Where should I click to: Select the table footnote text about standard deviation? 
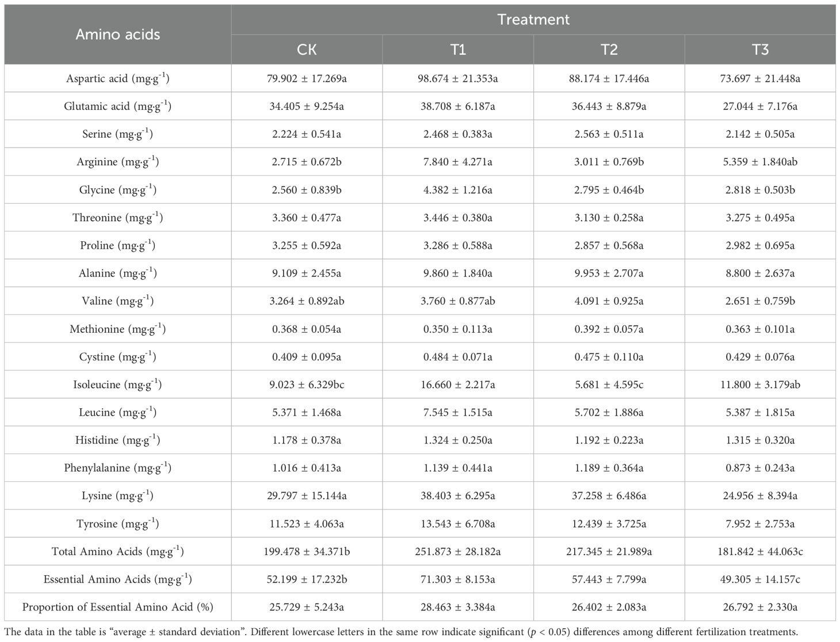click(402, 632)
